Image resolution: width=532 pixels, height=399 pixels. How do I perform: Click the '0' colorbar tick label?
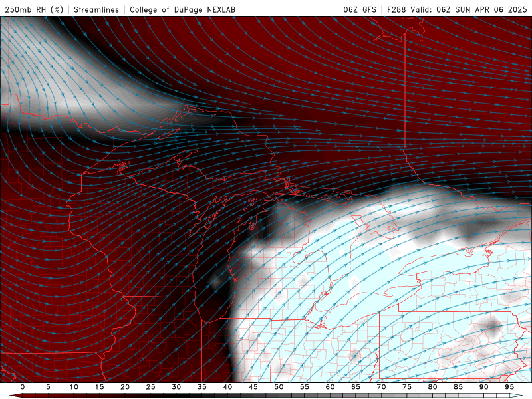[x=23, y=387]
